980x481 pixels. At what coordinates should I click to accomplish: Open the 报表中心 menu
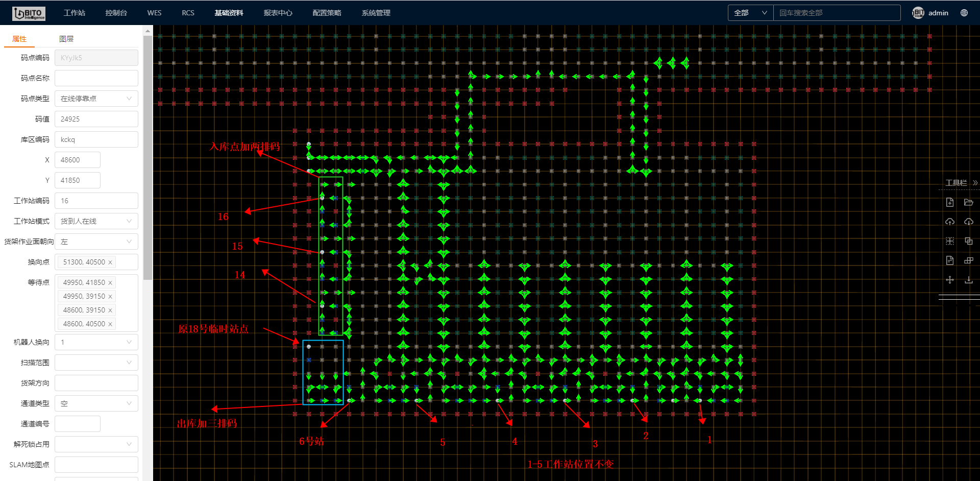pyautogui.click(x=278, y=13)
